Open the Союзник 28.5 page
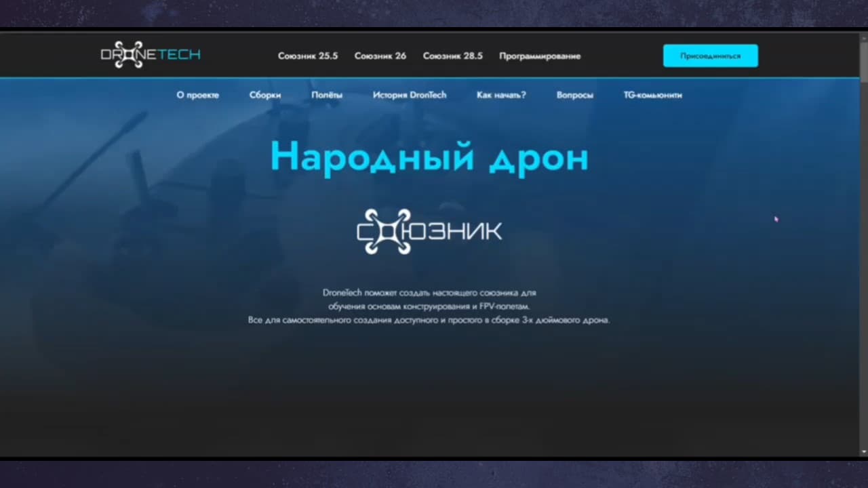868x488 pixels. 453,56
